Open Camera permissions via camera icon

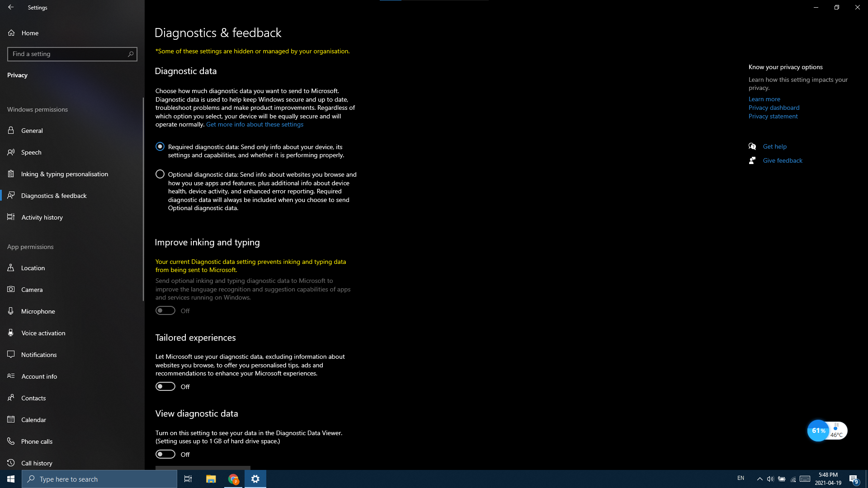(x=11, y=290)
